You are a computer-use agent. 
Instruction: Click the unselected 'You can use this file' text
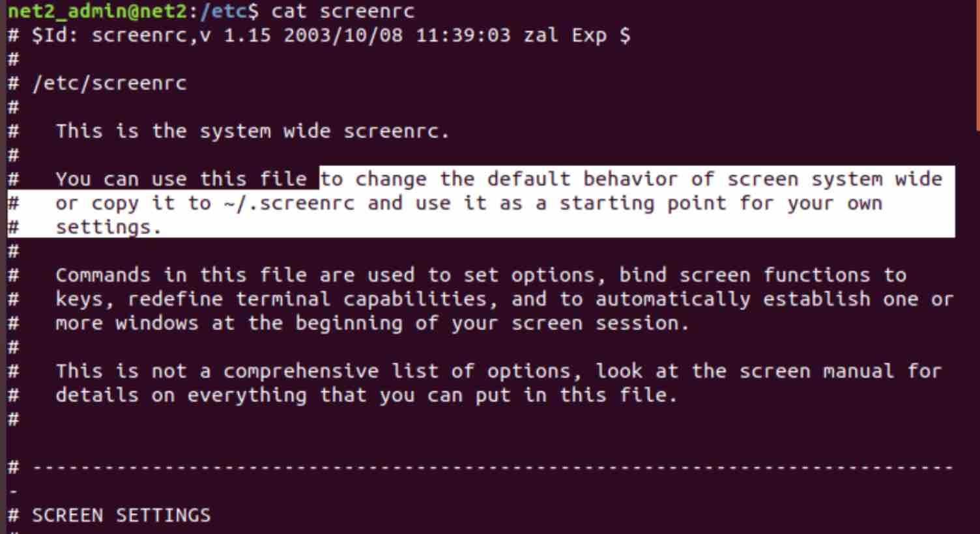click(180, 179)
